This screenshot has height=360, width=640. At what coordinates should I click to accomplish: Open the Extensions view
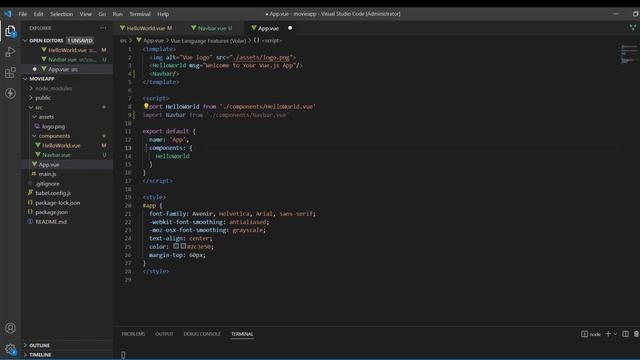(10, 73)
